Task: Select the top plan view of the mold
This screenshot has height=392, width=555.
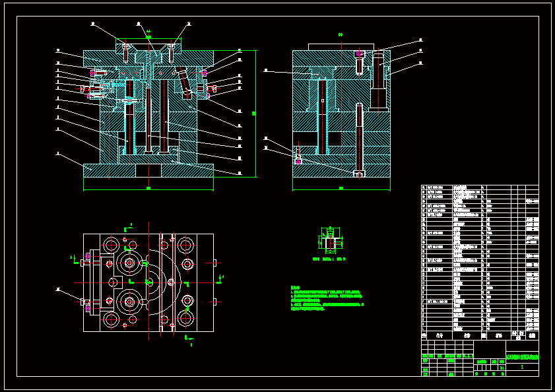Action: 148,282
